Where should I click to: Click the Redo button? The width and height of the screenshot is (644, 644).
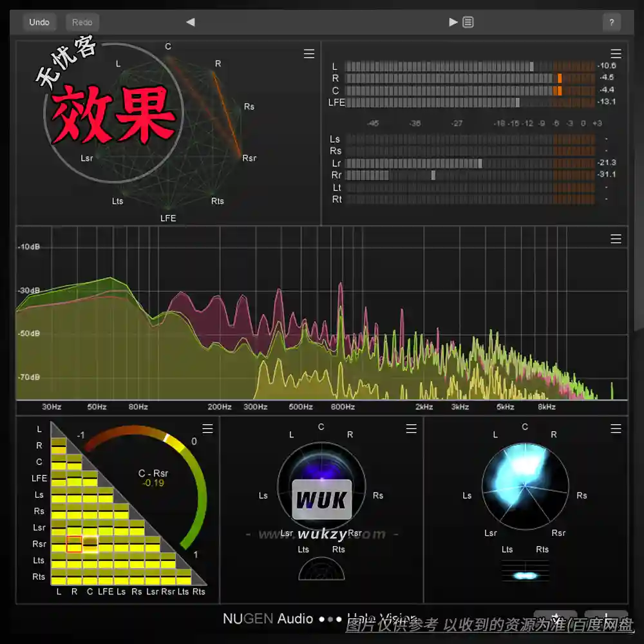82,21
